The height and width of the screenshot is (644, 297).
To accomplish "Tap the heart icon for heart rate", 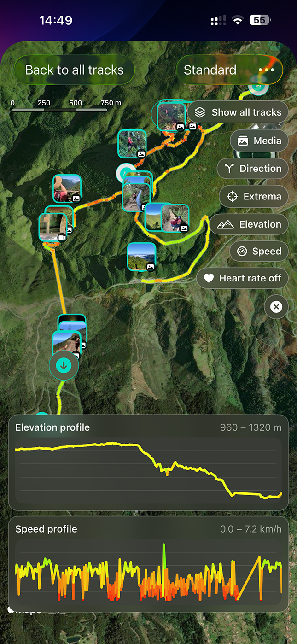I will point(209,278).
